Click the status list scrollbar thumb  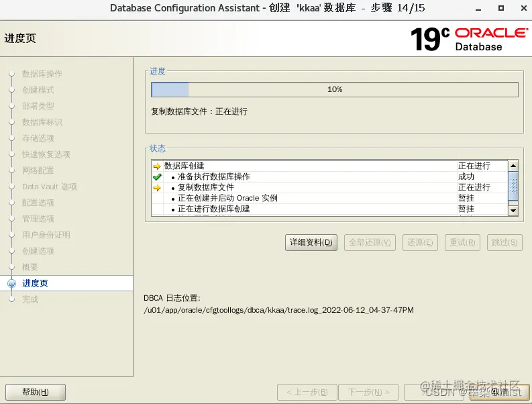point(513,186)
